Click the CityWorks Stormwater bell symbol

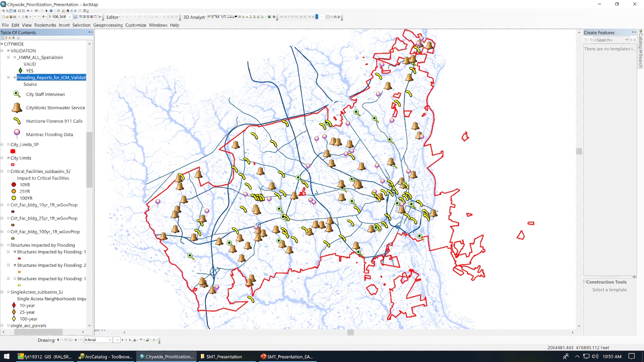coord(17,108)
